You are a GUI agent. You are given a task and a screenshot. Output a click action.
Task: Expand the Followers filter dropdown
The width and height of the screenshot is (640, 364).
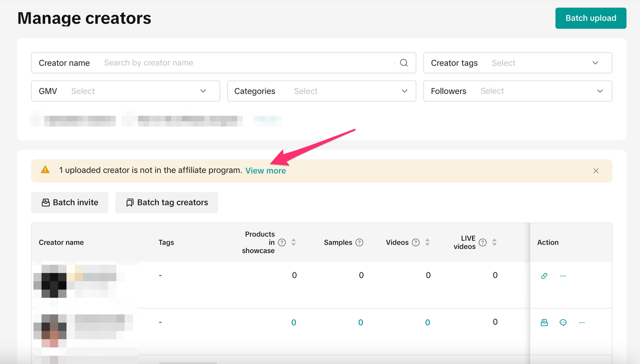click(x=517, y=91)
